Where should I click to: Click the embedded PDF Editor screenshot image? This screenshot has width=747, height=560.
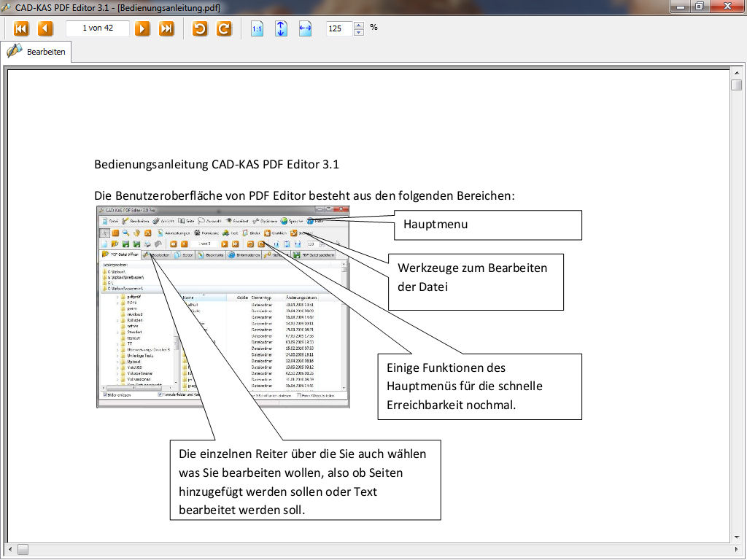[x=223, y=307]
